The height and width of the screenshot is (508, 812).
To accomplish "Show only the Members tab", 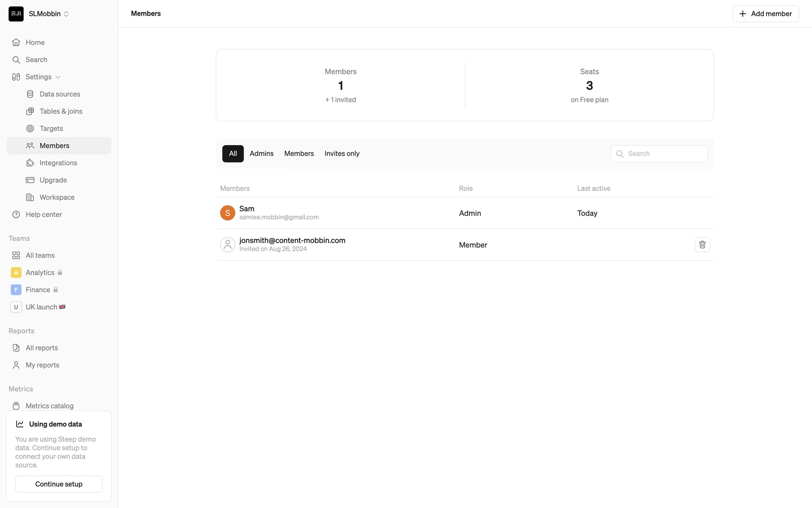I will pyautogui.click(x=299, y=154).
